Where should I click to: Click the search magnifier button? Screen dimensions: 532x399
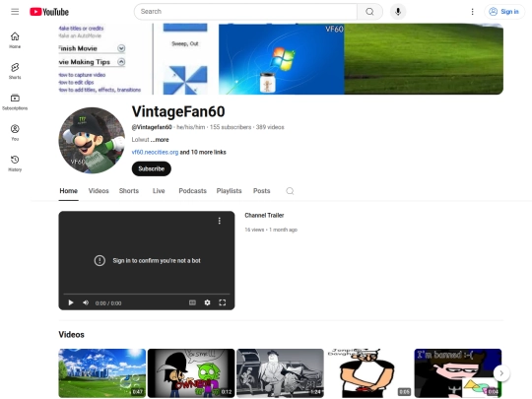pyautogui.click(x=369, y=12)
